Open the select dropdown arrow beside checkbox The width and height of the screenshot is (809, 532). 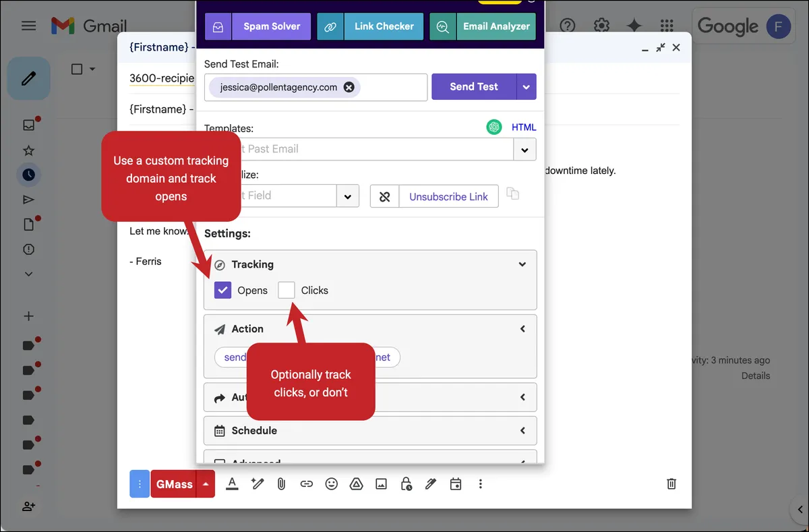tap(92, 69)
